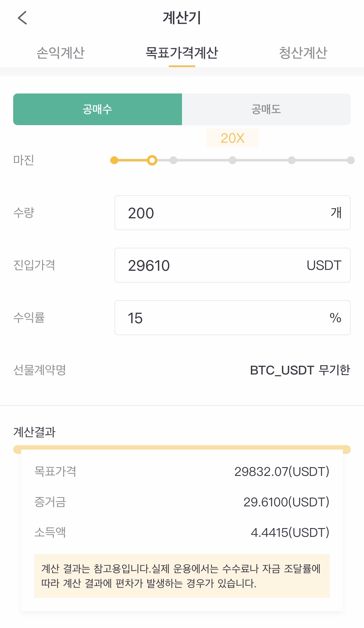Move leverage to the last slider stop
The height and width of the screenshot is (628, 364).
coord(351,160)
